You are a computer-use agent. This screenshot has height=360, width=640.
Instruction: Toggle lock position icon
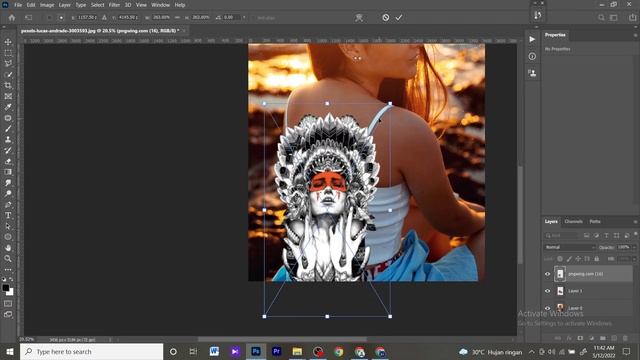[578, 259]
